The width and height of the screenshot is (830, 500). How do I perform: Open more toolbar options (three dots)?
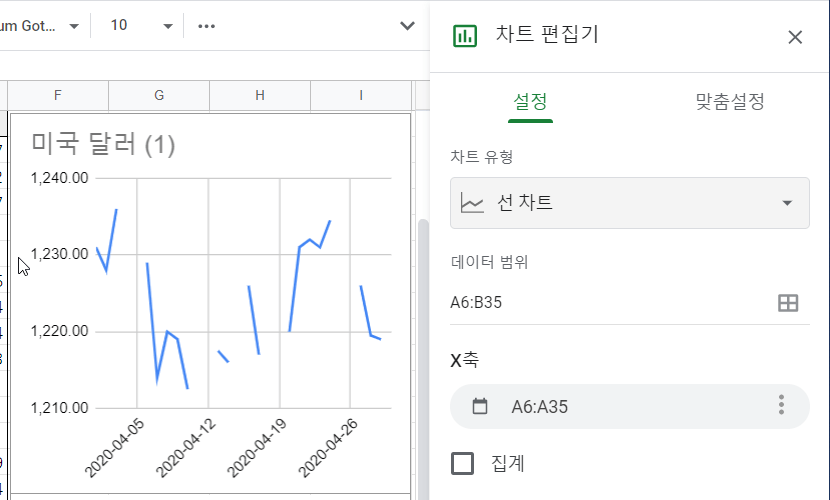point(207,25)
